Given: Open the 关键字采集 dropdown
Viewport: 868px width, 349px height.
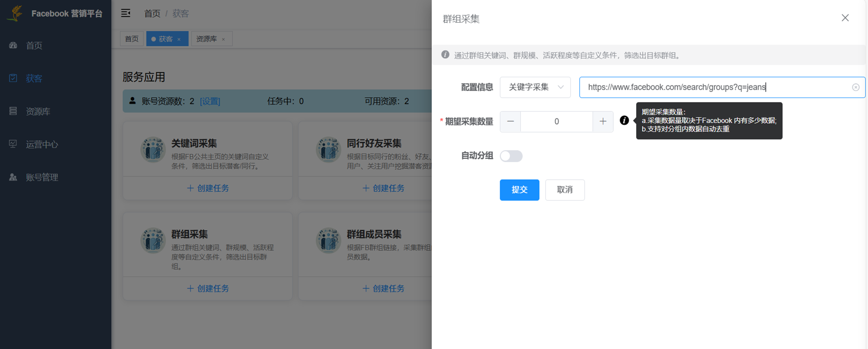Looking at the screenshot, I should pos(535,87).
